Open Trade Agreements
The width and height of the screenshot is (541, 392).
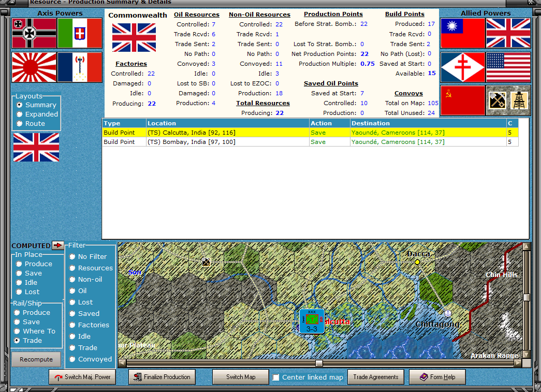click(x=375, y=377)
